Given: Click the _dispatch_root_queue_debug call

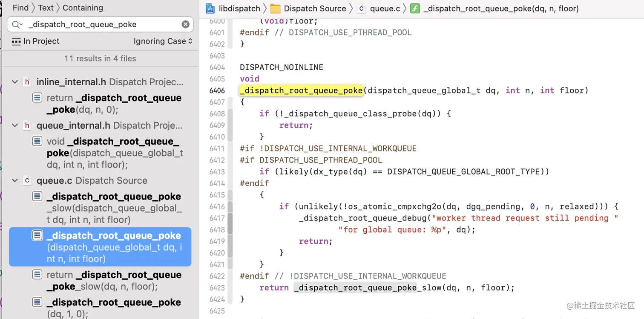Looking at the screenshot, I should click(x=364, y=218).
